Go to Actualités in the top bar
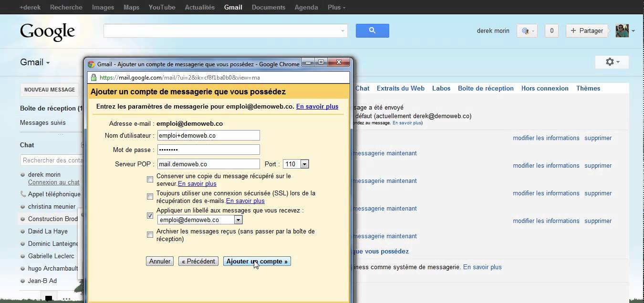The width and height of the screenshot is (644, 303). coord(200,7)
